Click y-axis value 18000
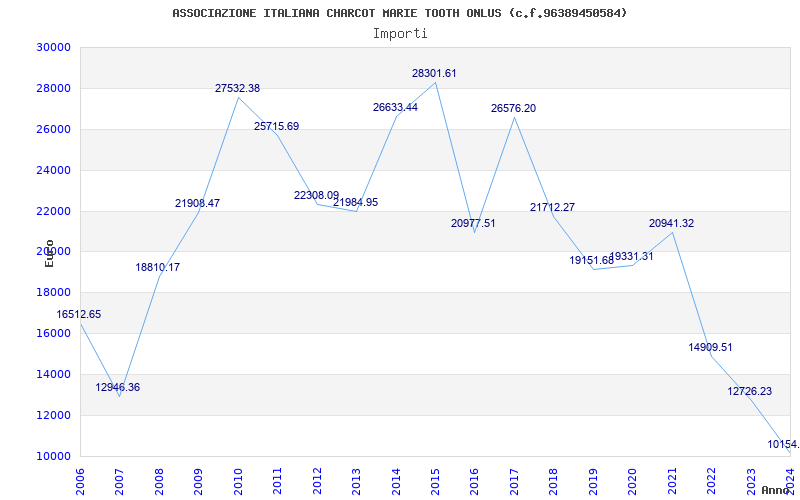The width and height of the screenshot is (800, 500). pyautogui.click(x=53, y=292)
